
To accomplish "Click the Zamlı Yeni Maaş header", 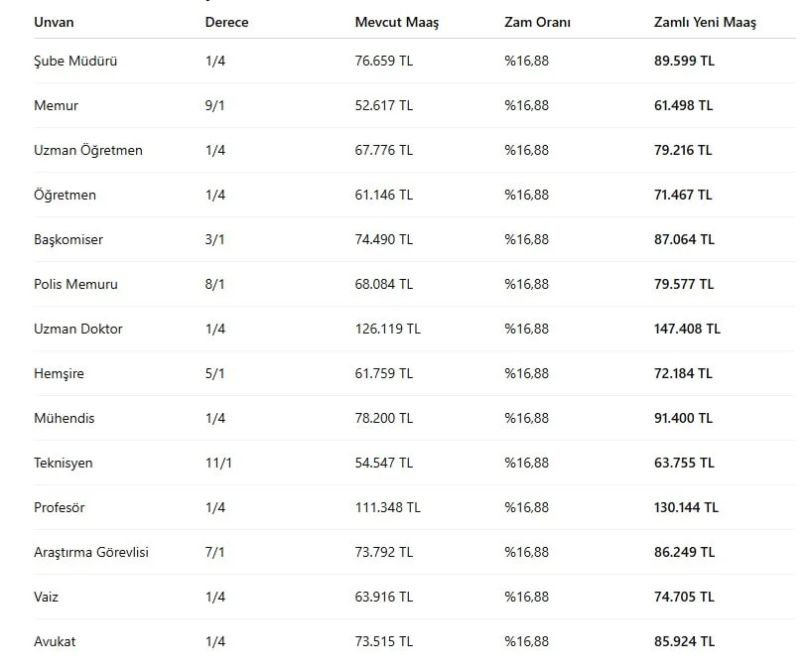I will pos(705,22).
